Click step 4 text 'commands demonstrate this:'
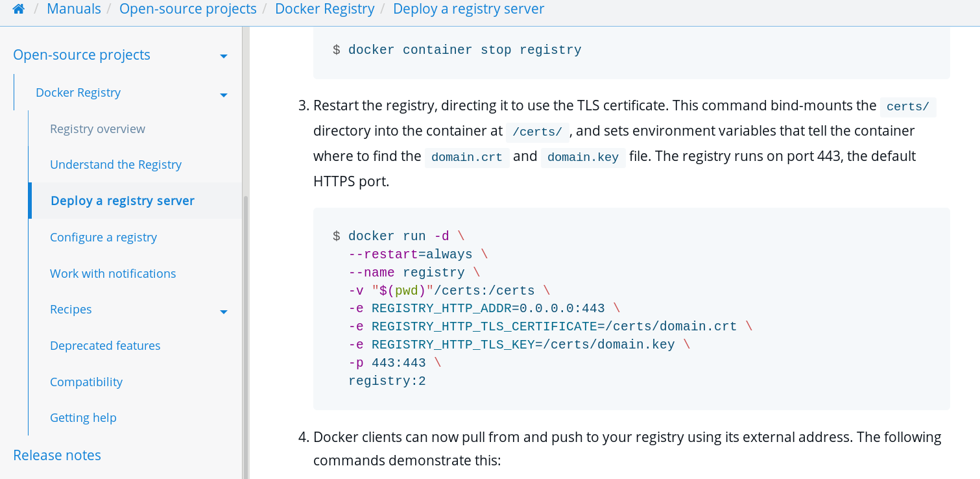This screenshot has width=980, height=479. 407,461
